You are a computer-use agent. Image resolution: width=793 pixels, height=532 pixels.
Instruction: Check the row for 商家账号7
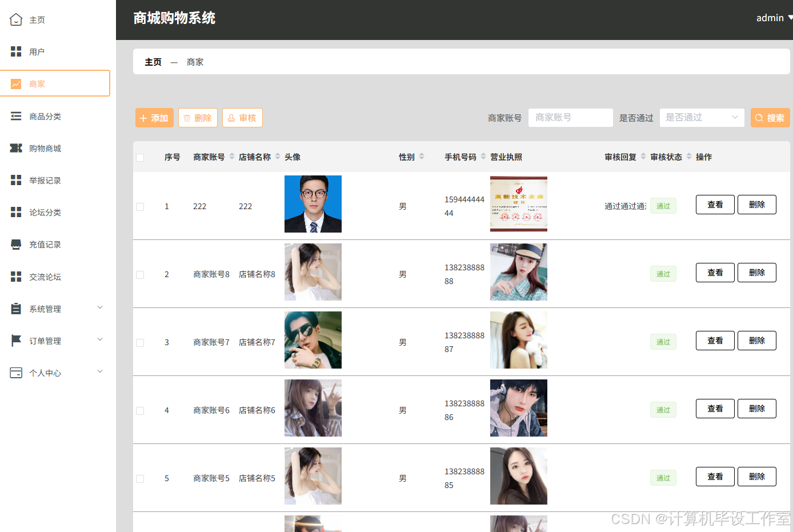click(140, 343)
